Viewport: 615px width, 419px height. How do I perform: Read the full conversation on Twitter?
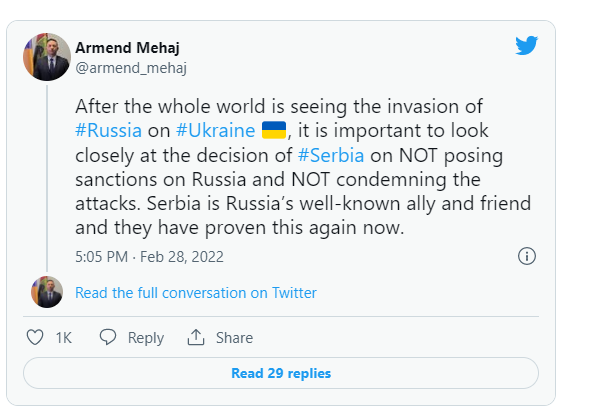pyautogui.click(x=195, y=293)
